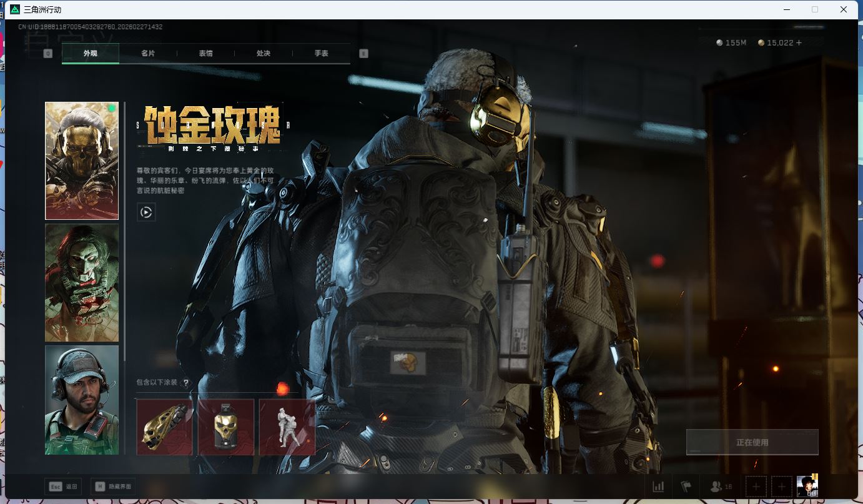Switch to the 表情 tab
Viewport: 863px width, 504px height.
205,54
